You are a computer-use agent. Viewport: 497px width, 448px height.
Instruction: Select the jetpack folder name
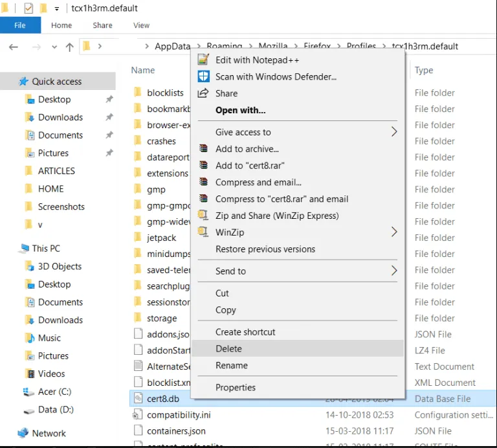tap(161, 238)
